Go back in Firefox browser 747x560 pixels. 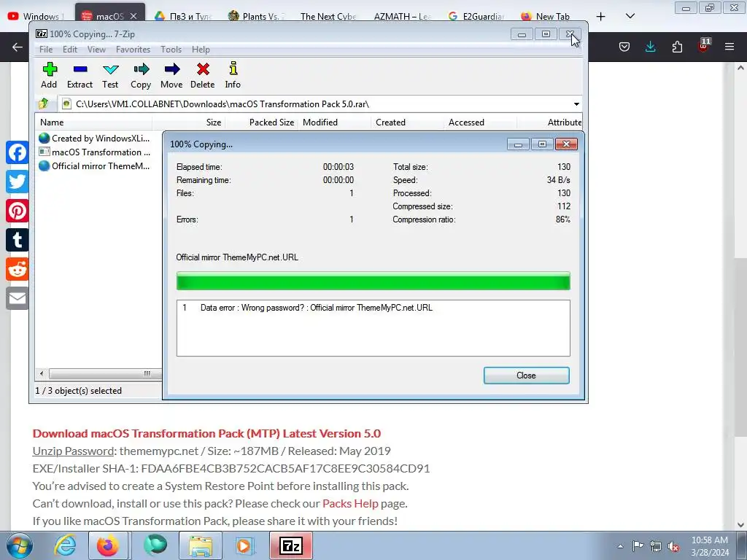click(18, 47)
